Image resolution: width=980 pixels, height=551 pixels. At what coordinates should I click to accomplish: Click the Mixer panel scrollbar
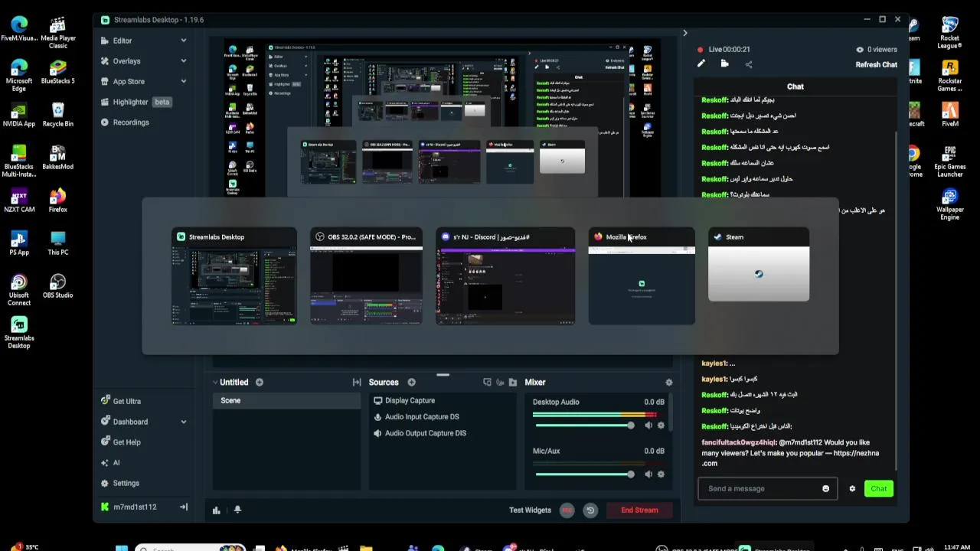pos(671,413)
